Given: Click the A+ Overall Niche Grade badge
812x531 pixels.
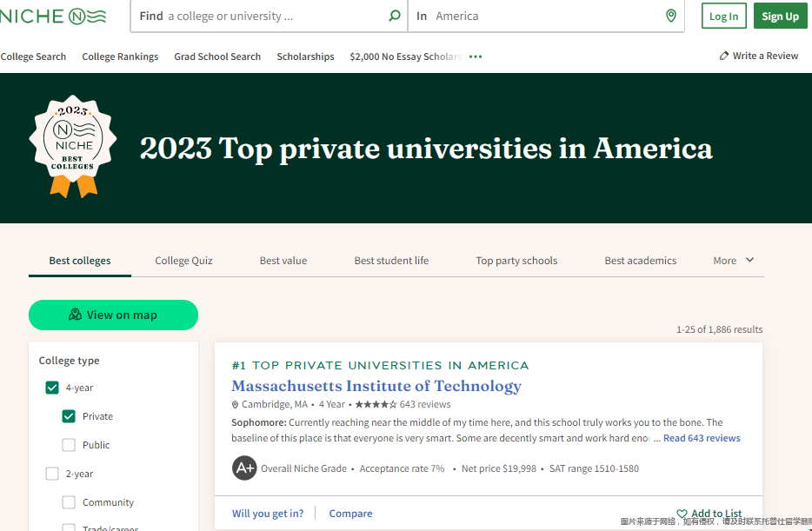Looking at the screenshot, I should pyautogui.click(x=244, y=468).
